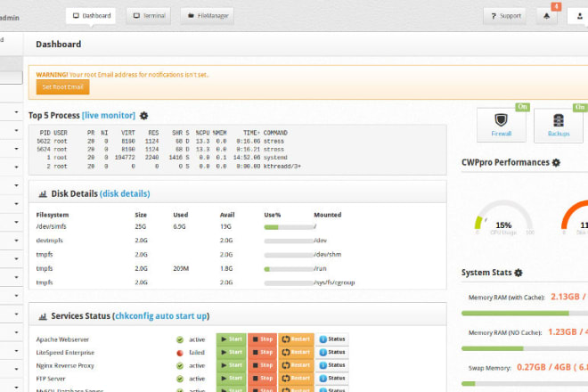The image size is (588, 392).
Task: Click Services Status chart icon
Action: coord(43,316)
